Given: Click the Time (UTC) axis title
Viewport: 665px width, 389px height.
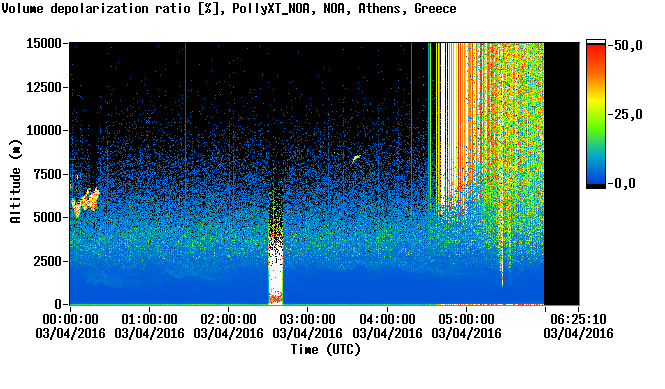Looking at the screenshot, I should click(325, 350).
